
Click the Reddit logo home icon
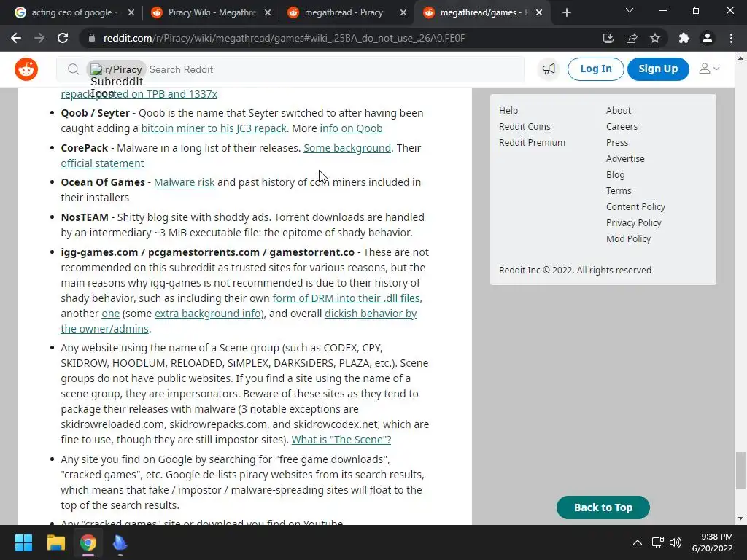(x=26, y=69)
